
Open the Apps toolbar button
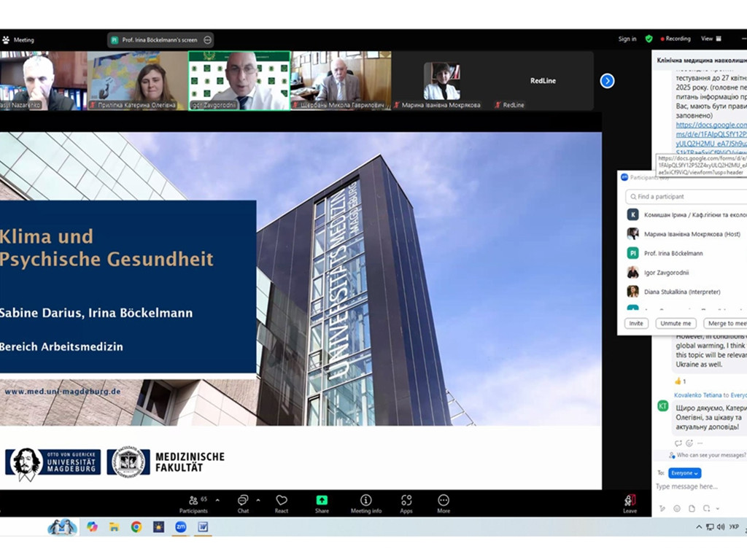coord(406,504)
